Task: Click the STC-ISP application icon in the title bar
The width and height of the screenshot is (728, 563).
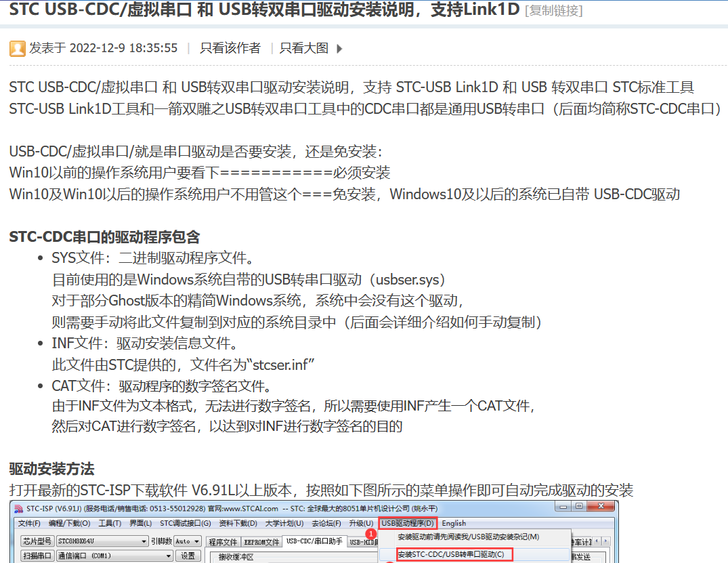Action: [x=18, y=509]
